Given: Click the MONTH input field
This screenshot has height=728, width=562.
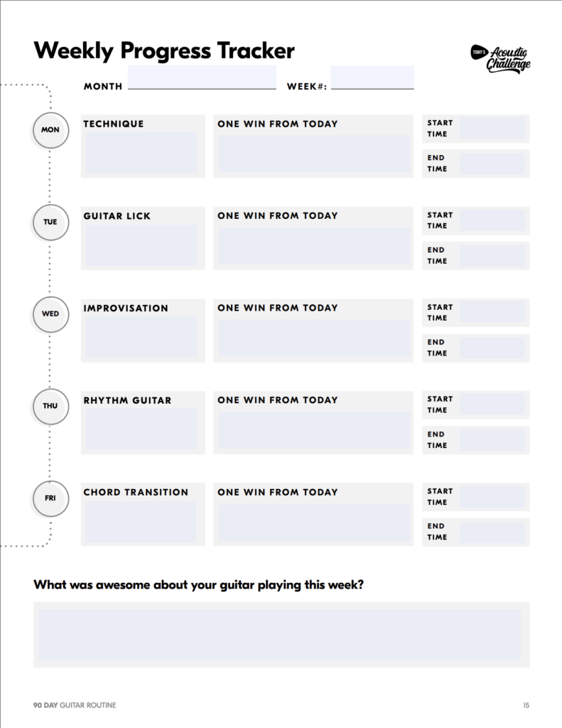Looking at the screenshot, I should (202, 77).
